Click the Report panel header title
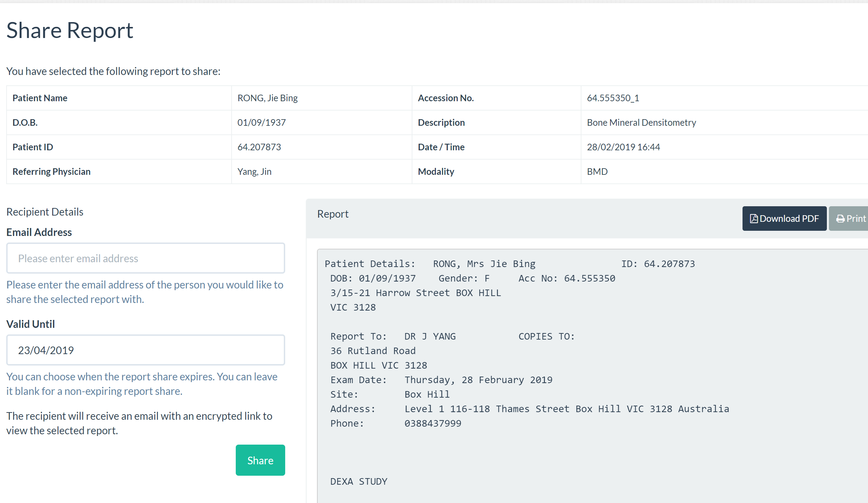This screenshot has width=868, height=503. 333,214
